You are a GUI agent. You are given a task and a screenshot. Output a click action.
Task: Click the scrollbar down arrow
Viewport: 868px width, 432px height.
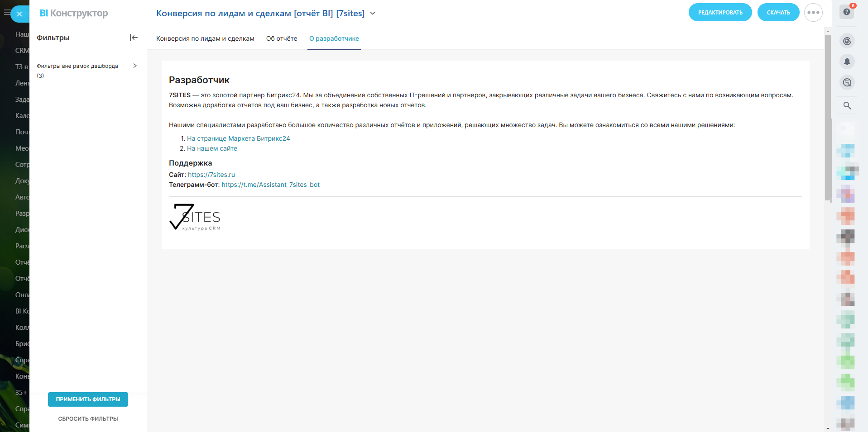pos(828,428)
